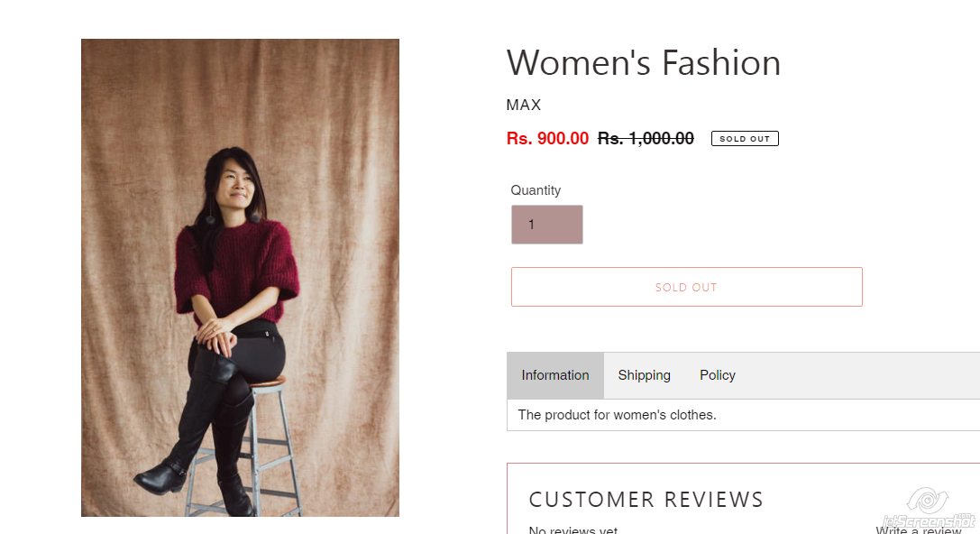The height and width of the screenshot is (534, 980).
Task: Click the Quantity label
Action: (x=536, y=190)
